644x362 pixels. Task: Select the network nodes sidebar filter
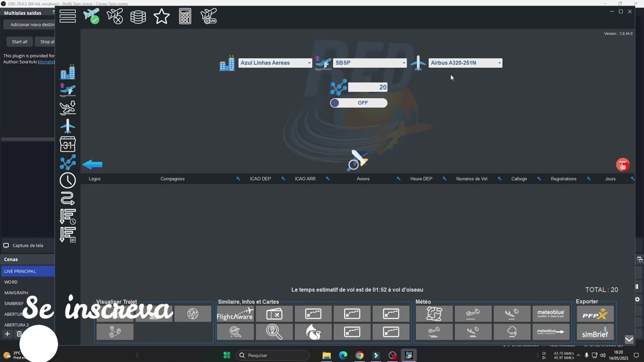(67, 162)
